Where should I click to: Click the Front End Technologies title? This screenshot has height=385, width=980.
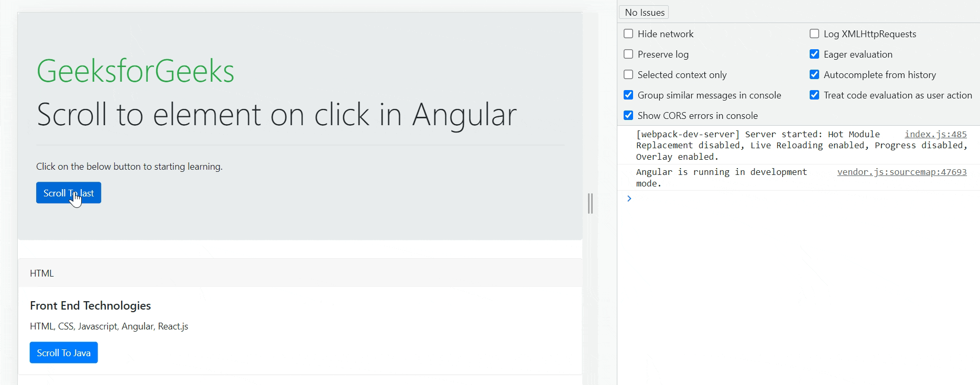pyautogui.click(x=90, y=305)
